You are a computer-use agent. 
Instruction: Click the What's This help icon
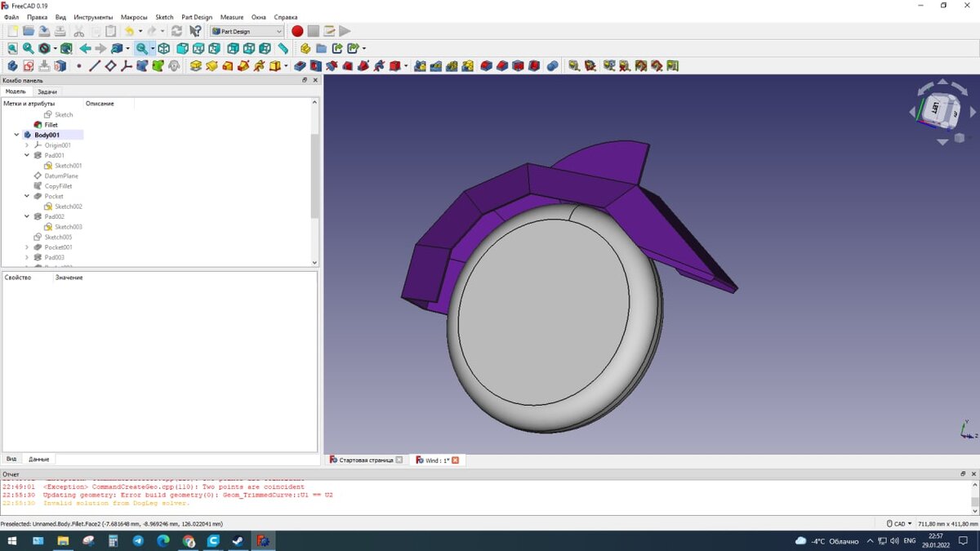coord(195,31)
